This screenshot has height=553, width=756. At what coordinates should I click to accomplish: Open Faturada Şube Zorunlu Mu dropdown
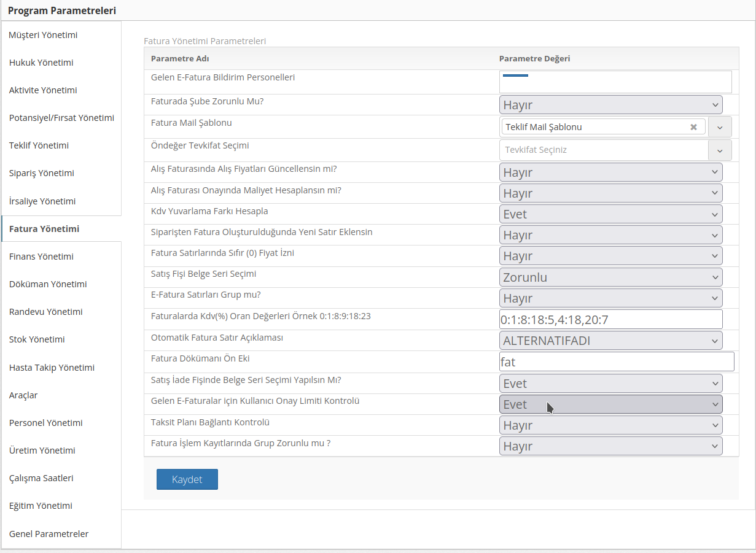(x=610, y=105)
